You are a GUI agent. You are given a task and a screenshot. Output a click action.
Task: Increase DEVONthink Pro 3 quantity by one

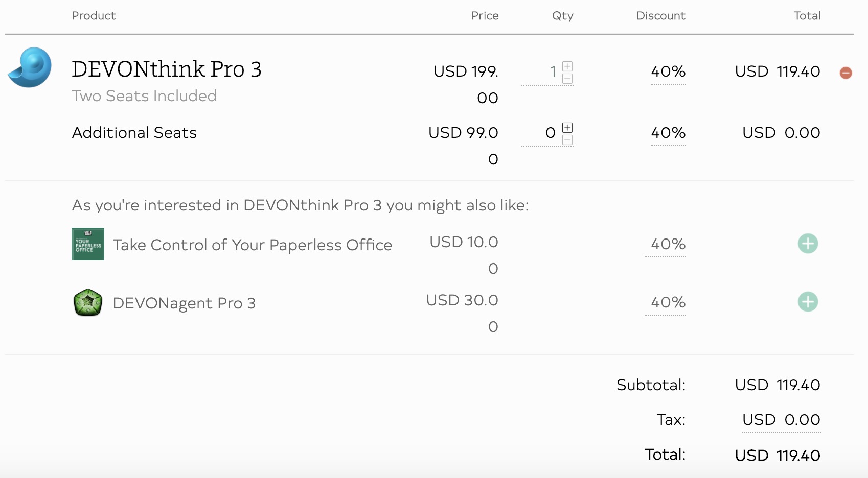click(x=567, y=66)
